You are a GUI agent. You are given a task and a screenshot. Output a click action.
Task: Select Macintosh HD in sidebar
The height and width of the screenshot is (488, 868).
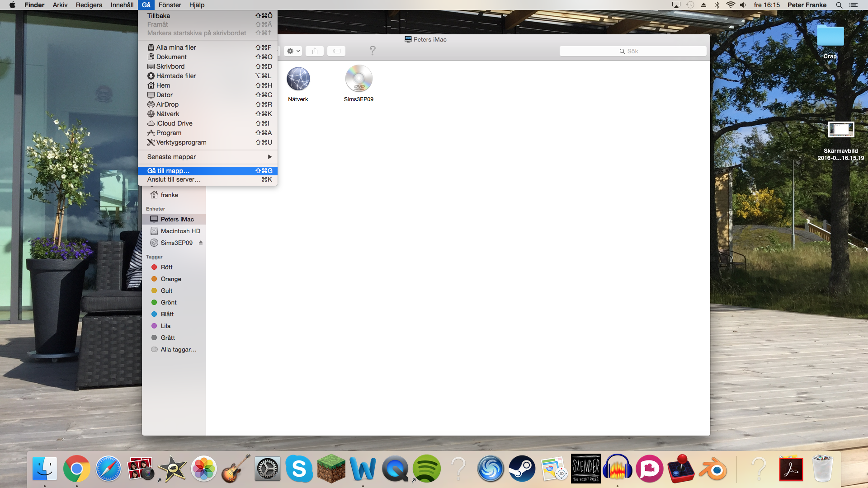point(180,231)
